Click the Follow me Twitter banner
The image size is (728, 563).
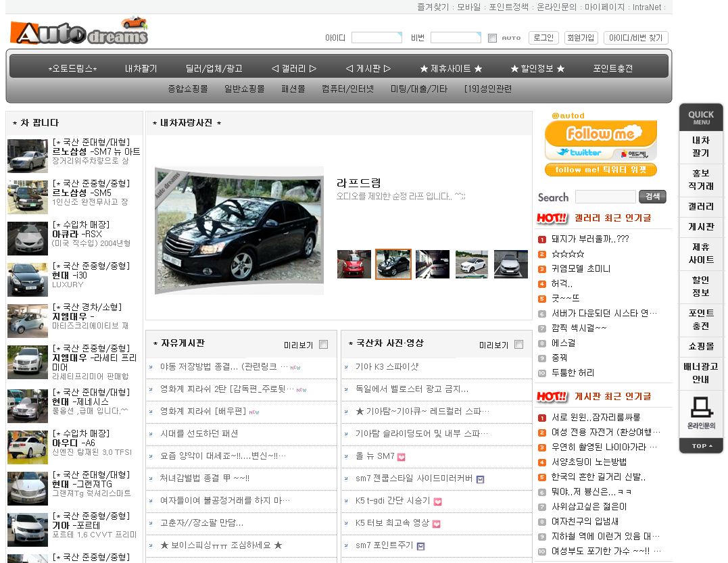pos(600,140)
